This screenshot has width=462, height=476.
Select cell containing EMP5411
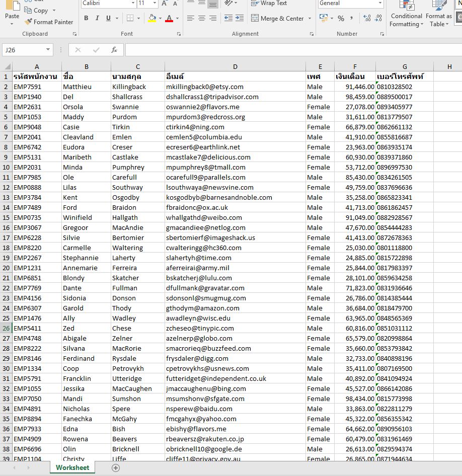pyautogui.click(x=37, y=329)
